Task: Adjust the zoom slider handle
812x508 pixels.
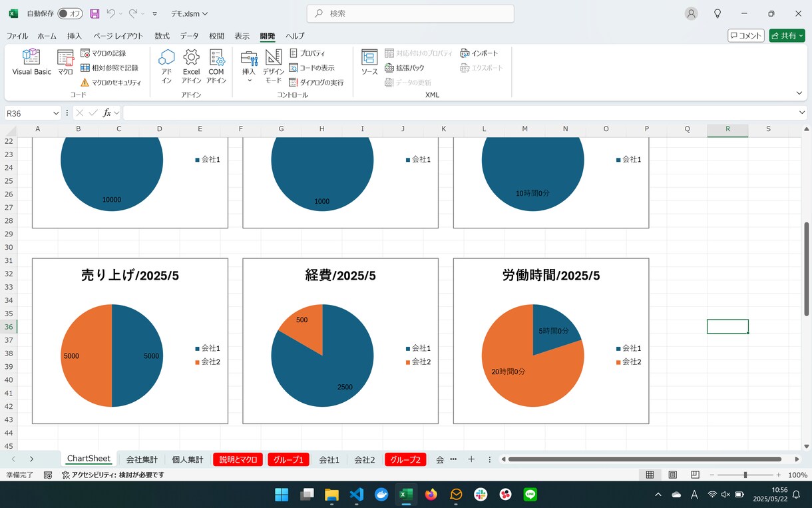Action: click(745, 475)
